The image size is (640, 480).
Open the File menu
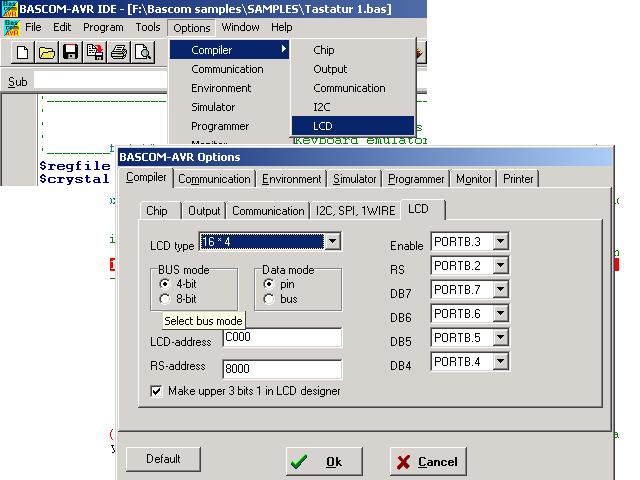point(33,27)
